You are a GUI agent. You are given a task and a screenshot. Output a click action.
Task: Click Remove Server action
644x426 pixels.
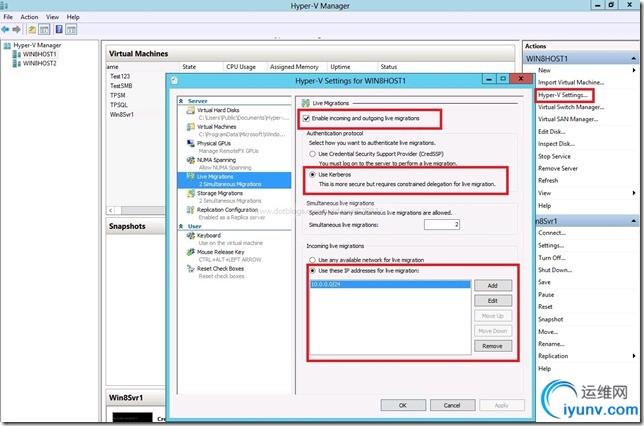pyautogui.click(x=558, y=168)
